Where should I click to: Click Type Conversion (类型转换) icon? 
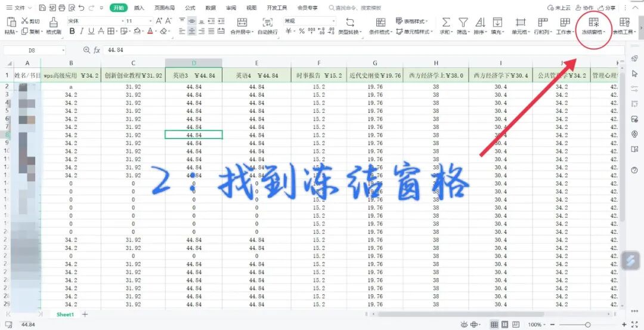[x=350, y=22]
